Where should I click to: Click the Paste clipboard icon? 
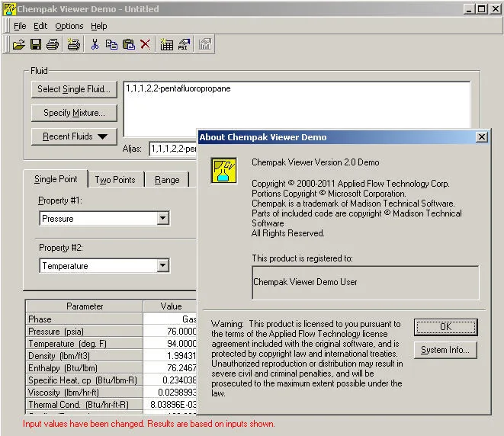[129, 44]
